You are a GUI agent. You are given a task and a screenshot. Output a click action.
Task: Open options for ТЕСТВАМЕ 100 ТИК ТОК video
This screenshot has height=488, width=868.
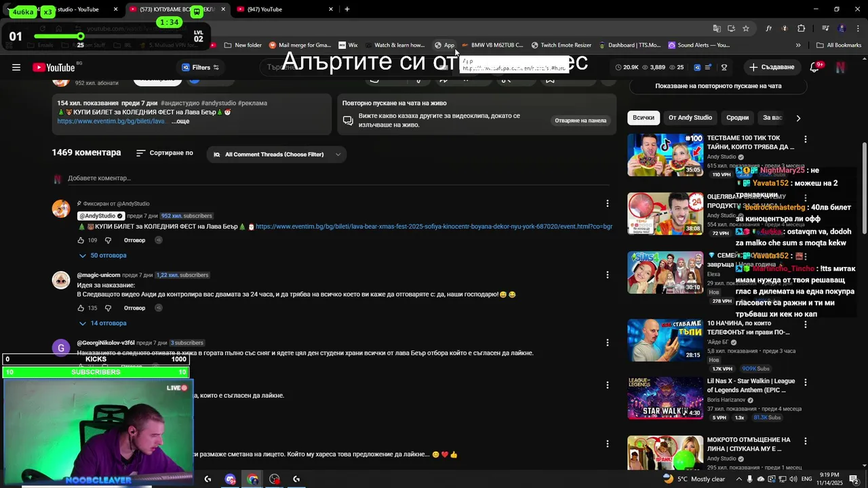click(x=805, y=139)
